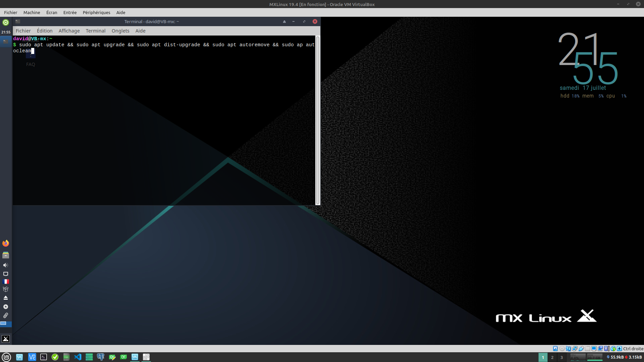Screen dimensions: 644x362
Task: Open the MX package updater box icon
Action: (6, 289)
